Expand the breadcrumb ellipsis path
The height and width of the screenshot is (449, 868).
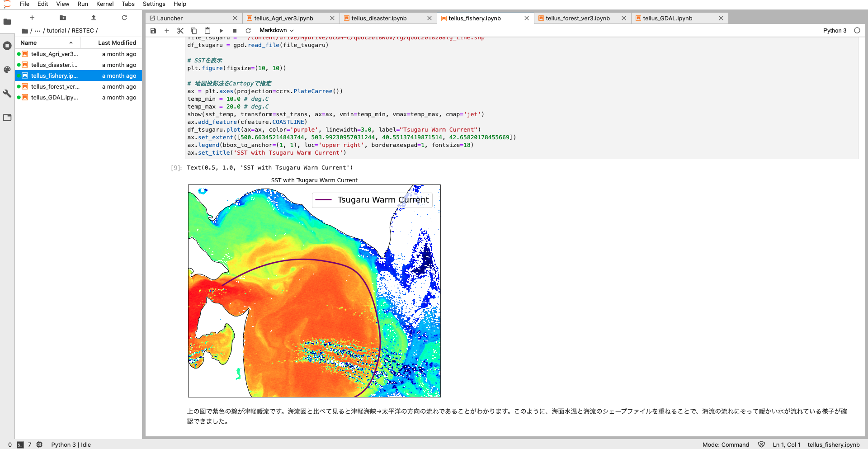point(38,31)
